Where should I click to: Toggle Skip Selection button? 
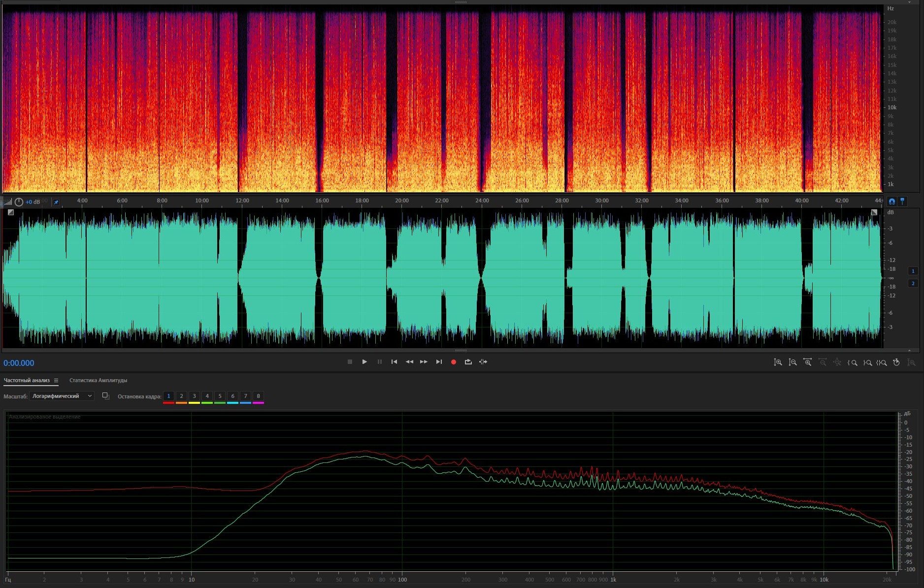483,362
